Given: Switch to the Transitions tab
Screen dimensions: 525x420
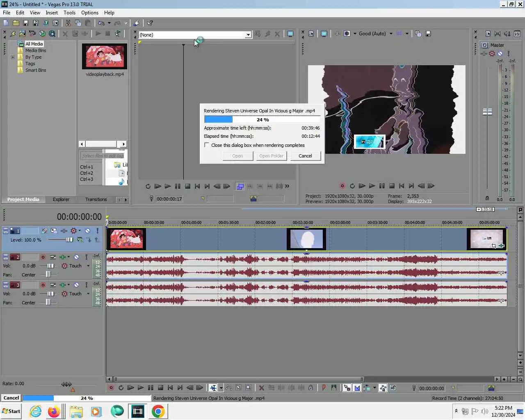Looking at the screenshot, I should [x=96, y=199].
